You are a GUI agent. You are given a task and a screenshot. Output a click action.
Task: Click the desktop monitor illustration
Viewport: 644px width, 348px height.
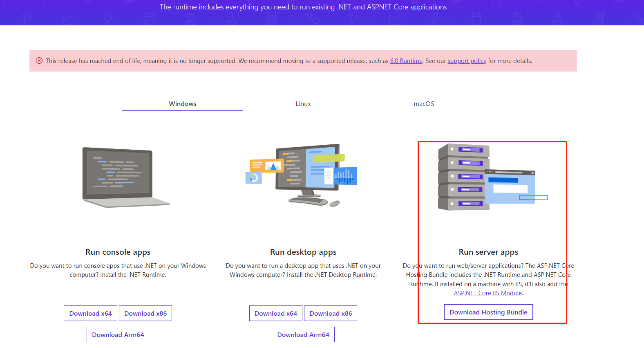click(301, 175)
